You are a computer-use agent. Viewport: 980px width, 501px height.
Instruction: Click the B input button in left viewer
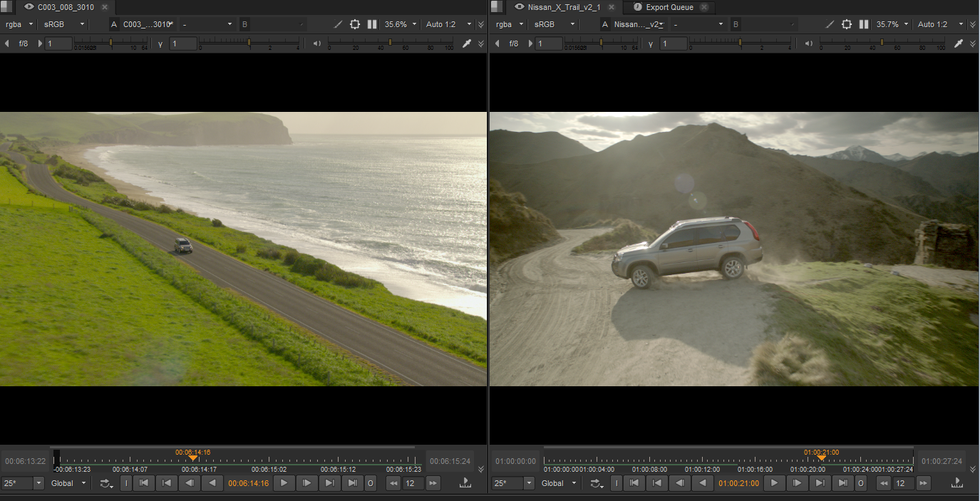click(x=245, y=24)
